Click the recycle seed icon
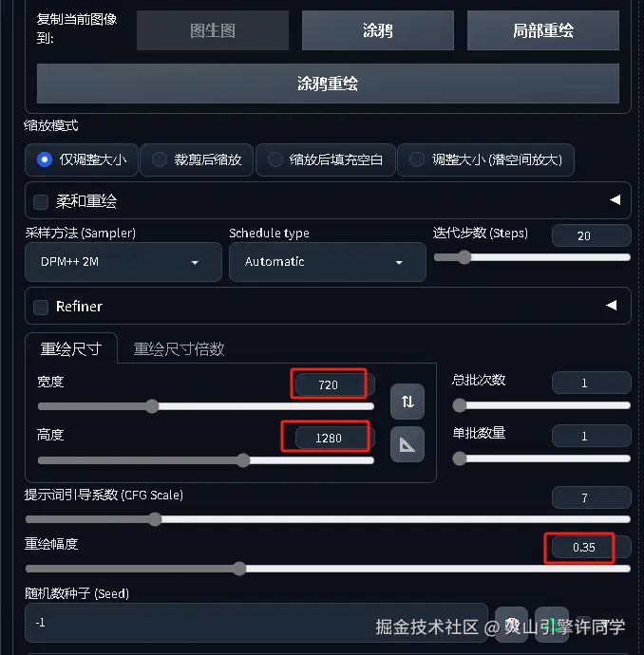The height and width of the screenshot is (655, 644). click(551, 625)
